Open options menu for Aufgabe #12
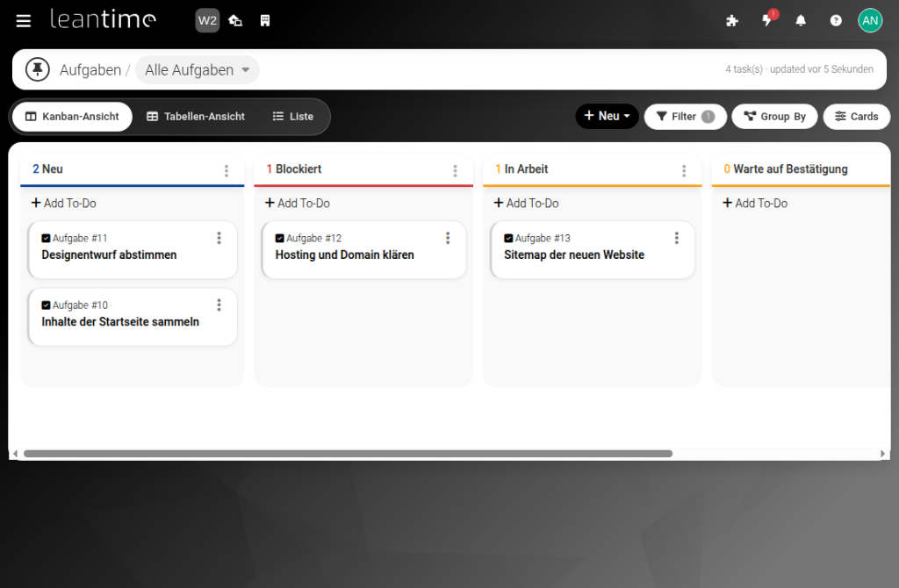This screenshot has width=899, height=588. click(x=448, y=238)
